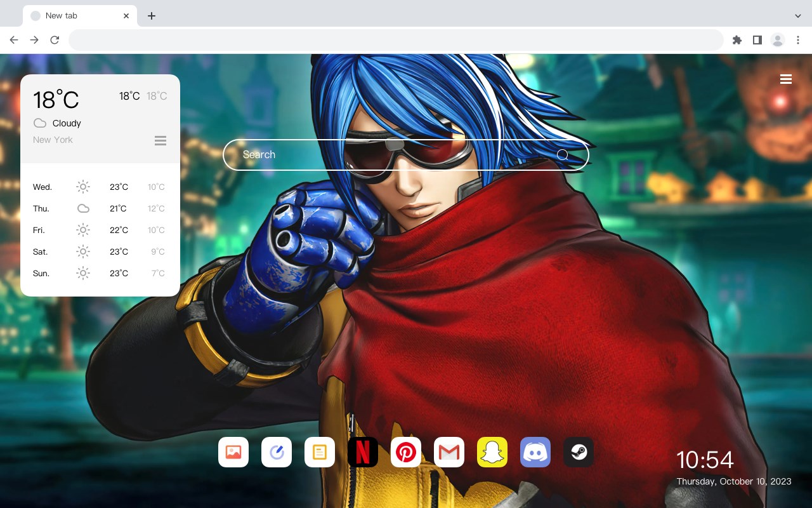Screen dimensions: 812x508
Task: Open the Pinterest shortcut icon
Action: click(x=406, y=452)
